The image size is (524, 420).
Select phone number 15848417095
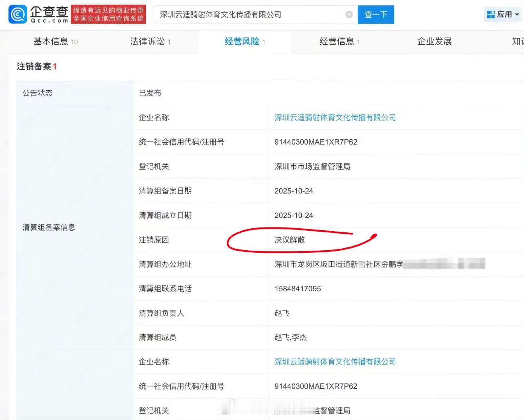298,289
